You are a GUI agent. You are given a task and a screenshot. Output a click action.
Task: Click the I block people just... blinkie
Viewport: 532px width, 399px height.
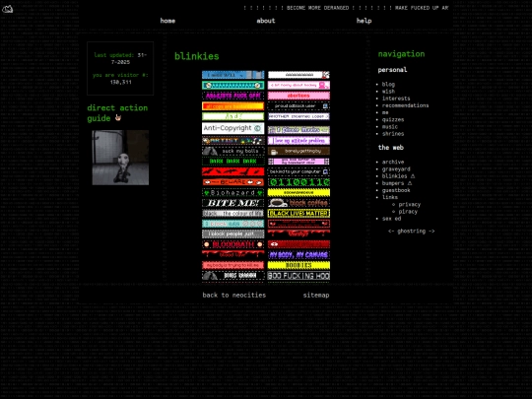(x=233, y=233)
